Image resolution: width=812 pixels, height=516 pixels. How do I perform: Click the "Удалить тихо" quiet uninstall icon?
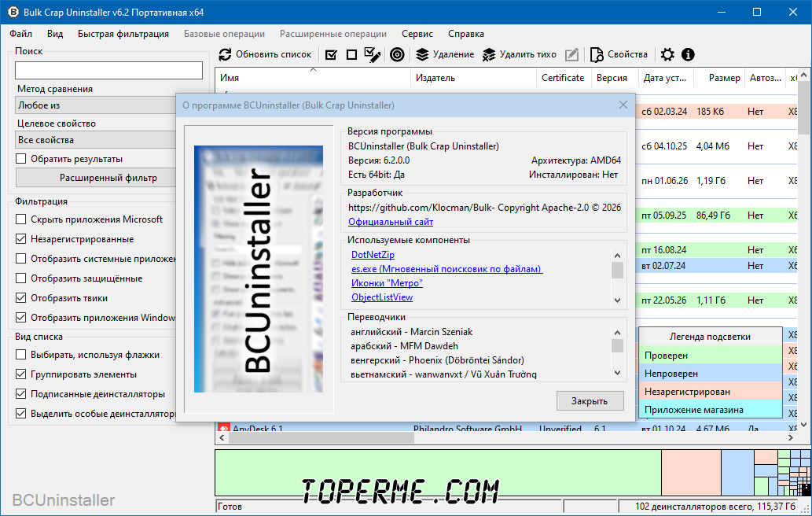click(x=489, y=54)
